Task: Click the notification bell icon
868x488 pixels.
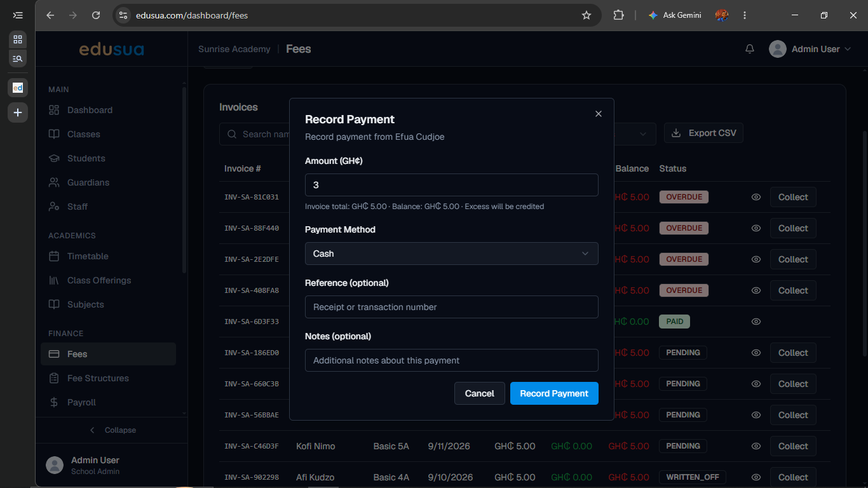Action: pyautogui.click(x=750, y=49)
